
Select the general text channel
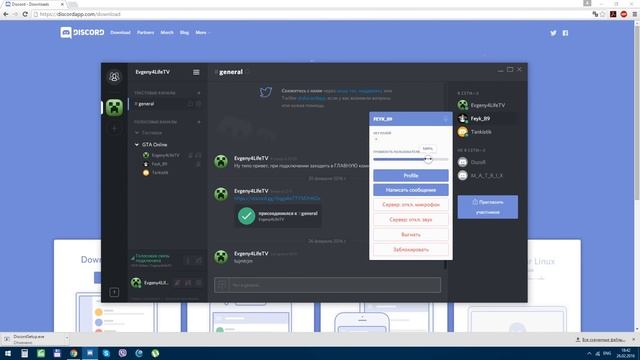click(167, 104)
